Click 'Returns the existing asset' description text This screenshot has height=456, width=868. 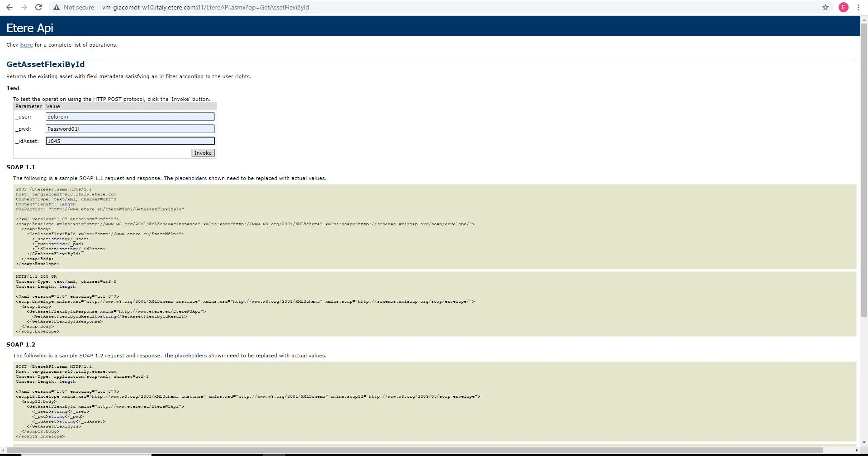(x=128, y=76)
